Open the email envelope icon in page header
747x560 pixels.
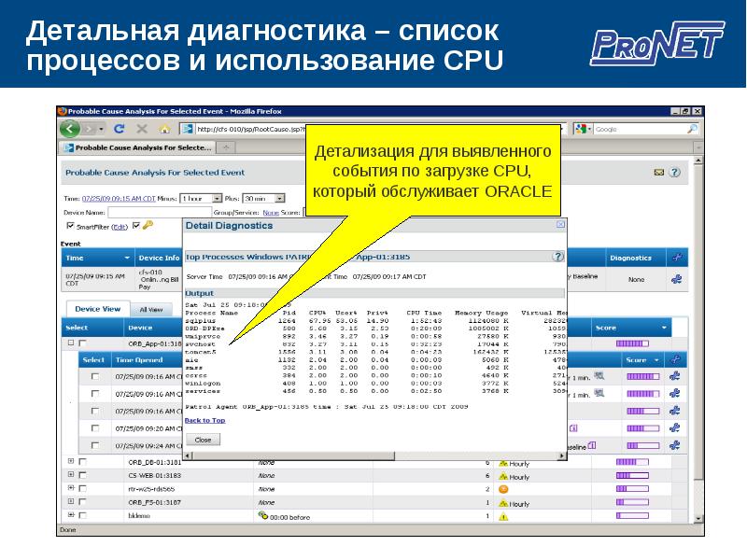659,173
